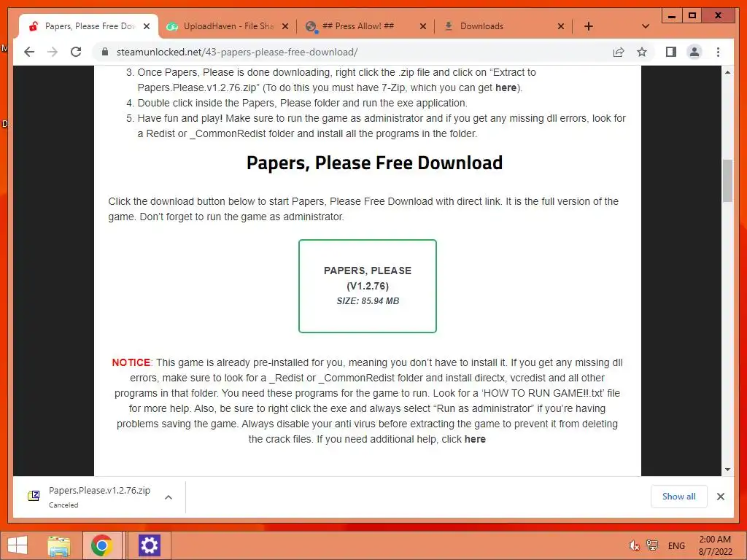
Task: Follow the 7-Zip 'here' link
Action: 506,87
